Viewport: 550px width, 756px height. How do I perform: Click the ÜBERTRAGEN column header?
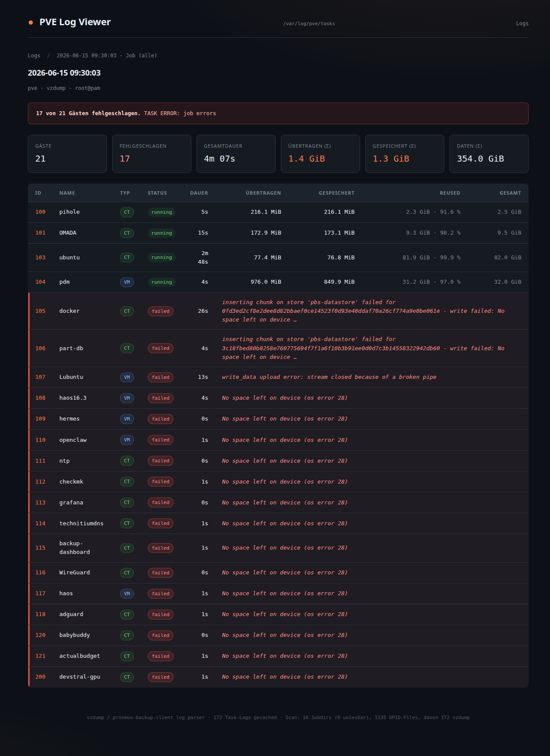click(x=263, y=193)
